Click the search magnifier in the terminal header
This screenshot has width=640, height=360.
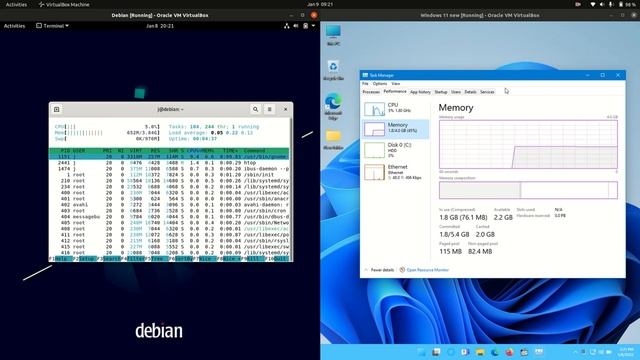point(256,109)
